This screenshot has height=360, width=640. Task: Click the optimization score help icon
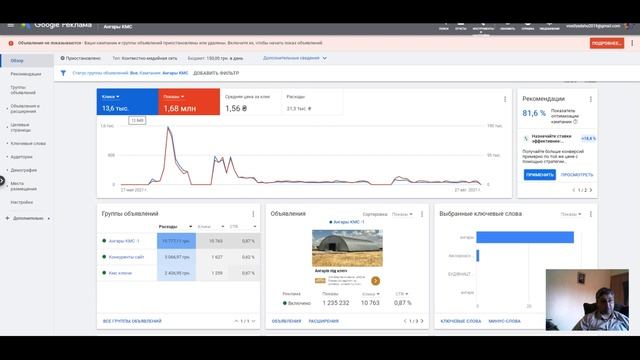click(x=576, y=122)
